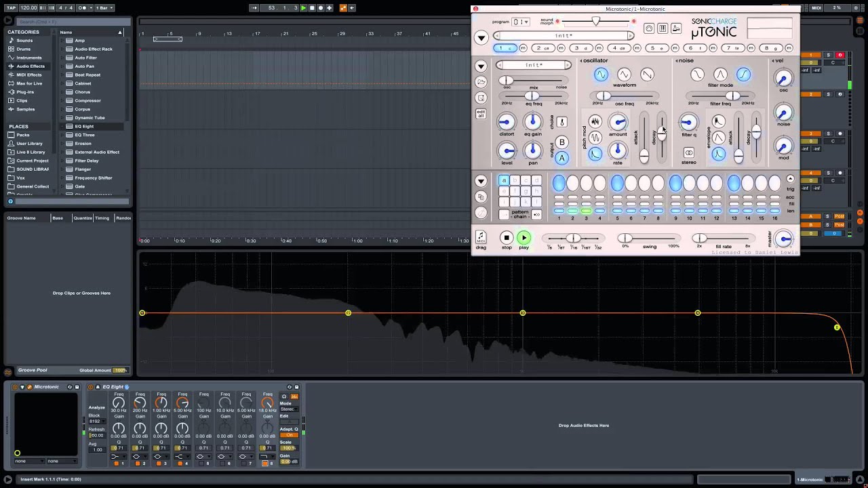Image resolution: width=868 pixels, height=488 pixels.
Task: Click the save drum patch disk icon
Action: pyautogui.click(x=481, y=98)
